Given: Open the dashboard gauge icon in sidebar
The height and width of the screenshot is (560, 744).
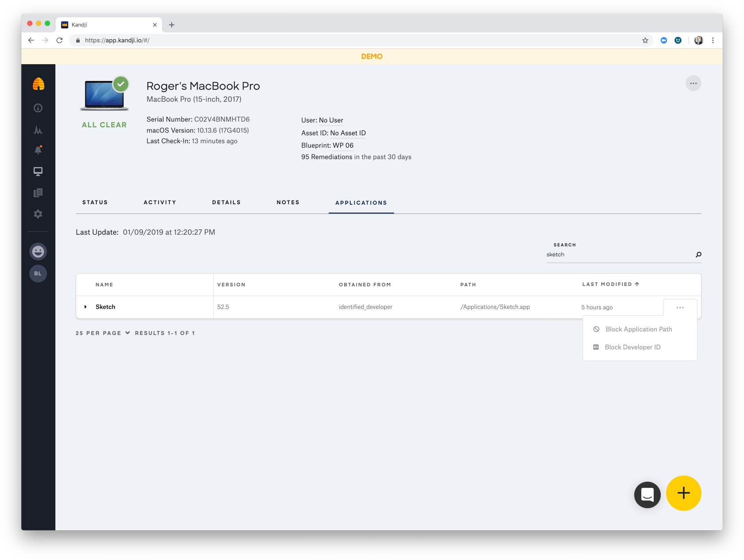Looking at the screenshot, I should pyautogui.click(x=38, y=108).
